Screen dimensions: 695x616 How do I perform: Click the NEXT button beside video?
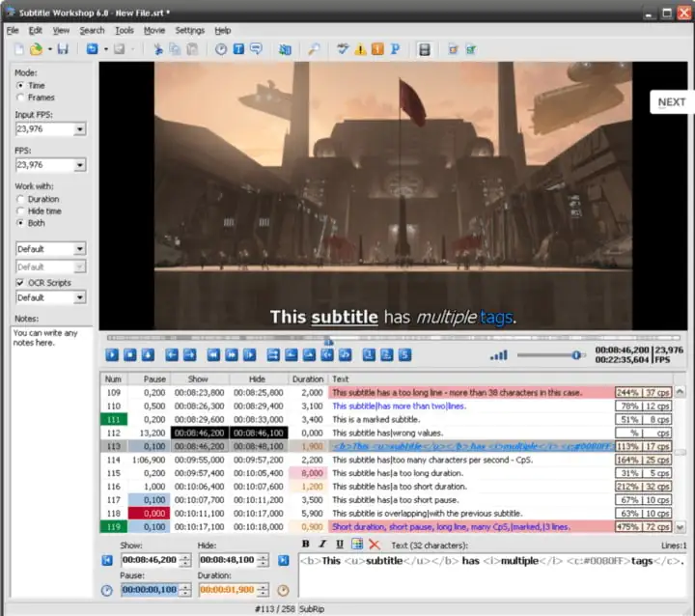click(x=671, y=102)
